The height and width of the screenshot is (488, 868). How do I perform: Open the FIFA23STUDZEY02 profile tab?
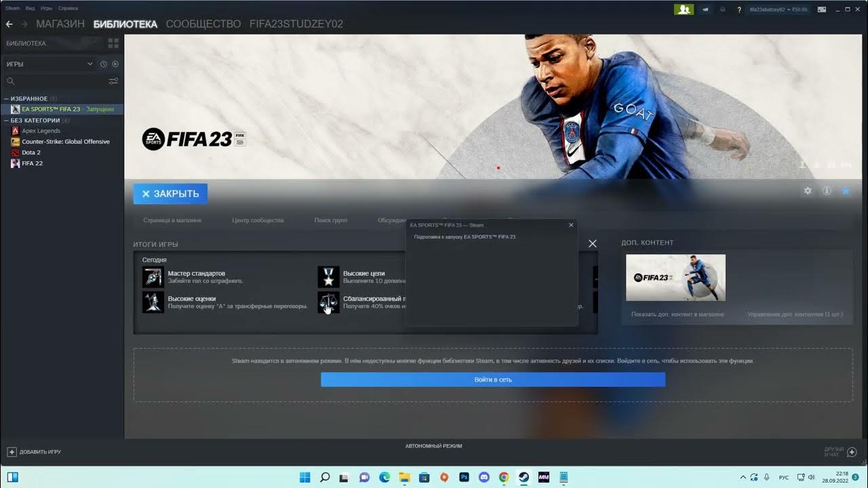point(296,24)
